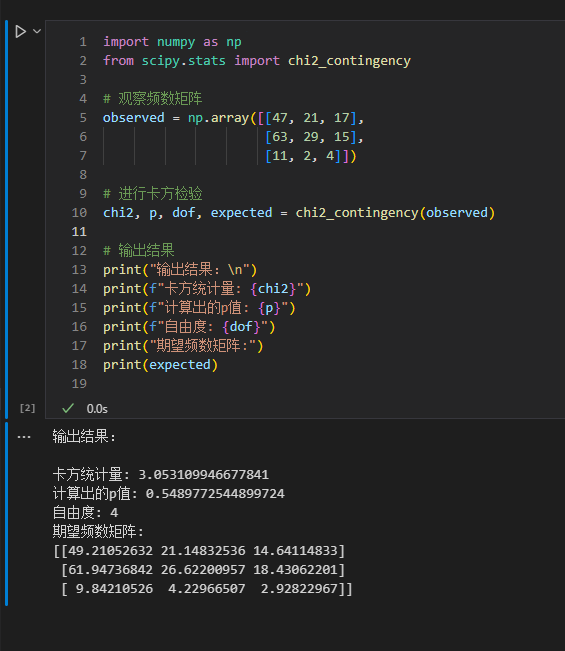Click 'observed' variable on line 5
This screenshot has height=651, width=565.
(x=134, y=117)
